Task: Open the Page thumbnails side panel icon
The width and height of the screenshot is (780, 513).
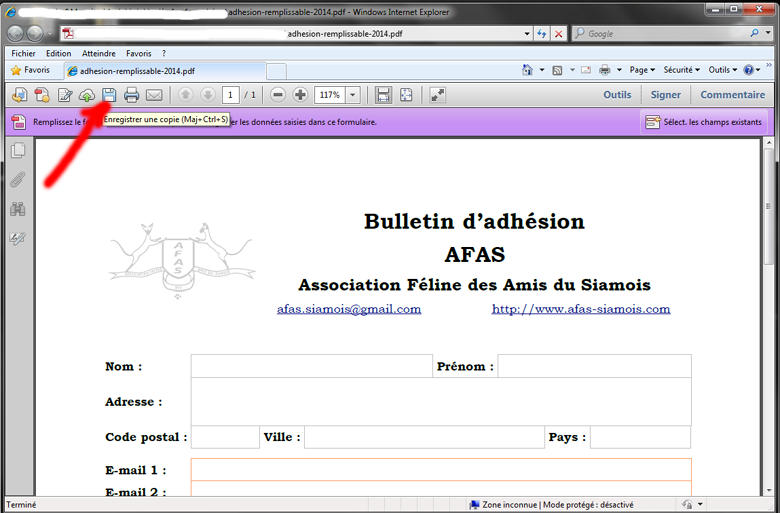Action: [x=18, y=150]
